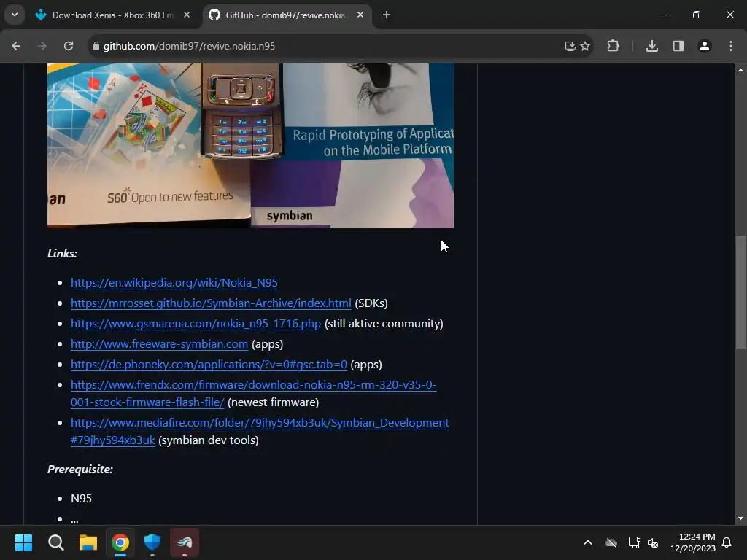
Task: View site information lock icon
Action: point(96,46)
